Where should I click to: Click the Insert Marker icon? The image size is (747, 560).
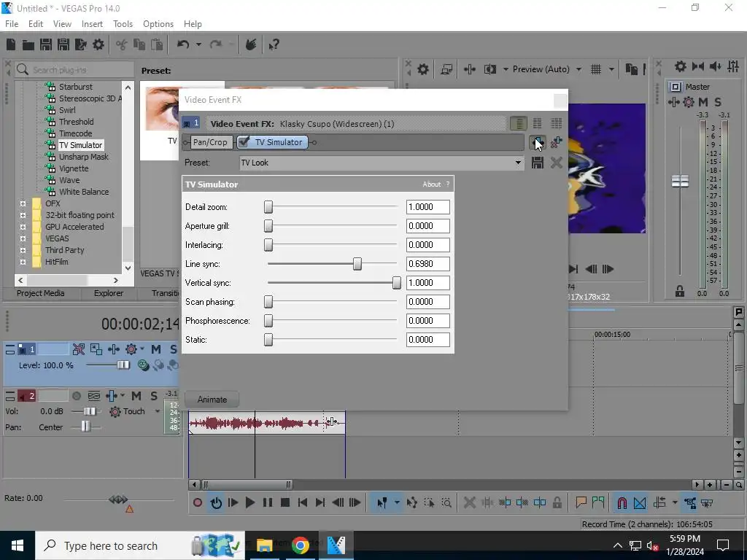pos(581,502)
